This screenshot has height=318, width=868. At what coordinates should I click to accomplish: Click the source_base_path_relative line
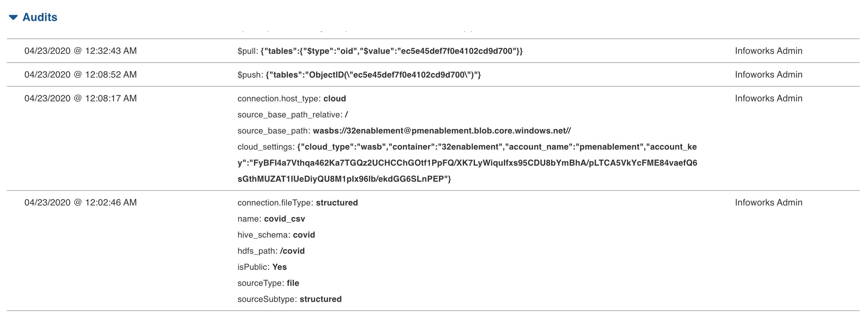(292, 115)
